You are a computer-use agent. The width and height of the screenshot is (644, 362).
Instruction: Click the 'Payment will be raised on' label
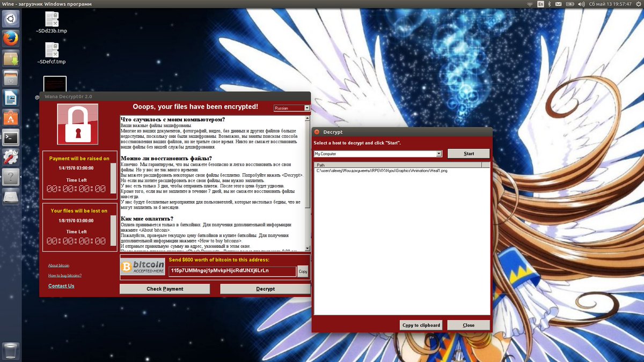pyautogui.click(x=79, y=158)
